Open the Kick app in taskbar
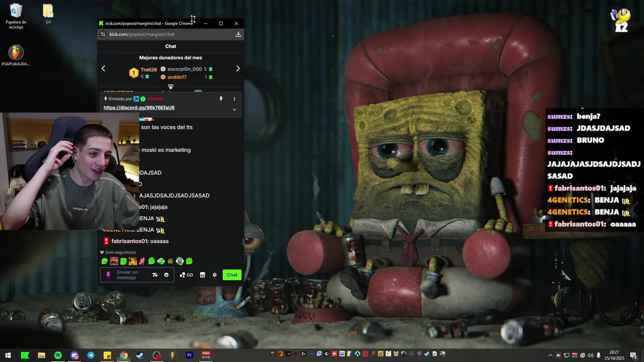The height and width of the screenshot is (362, 644). [x=25, y=355]
